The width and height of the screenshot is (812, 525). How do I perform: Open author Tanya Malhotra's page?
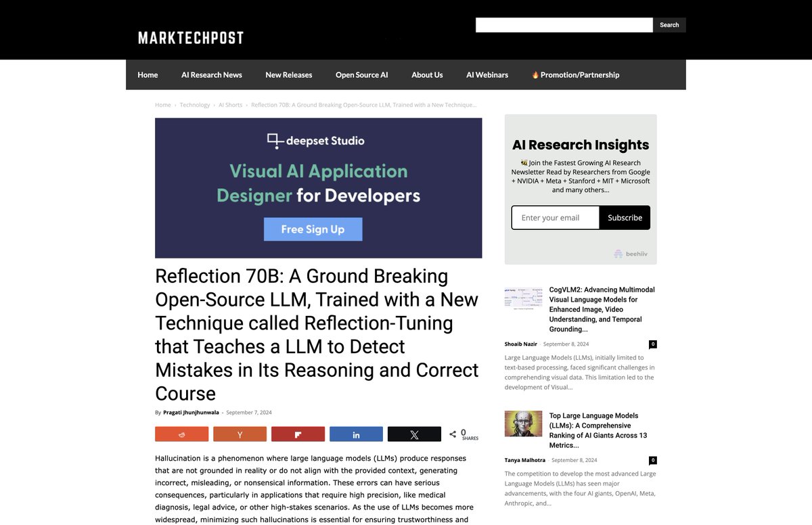(526, 461)
